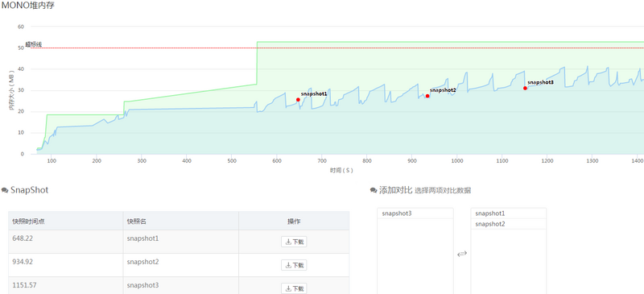Click the snapshot2 red marker on chart
The width and height of the screenshot is (644, 294).
[x=427, y=96]
